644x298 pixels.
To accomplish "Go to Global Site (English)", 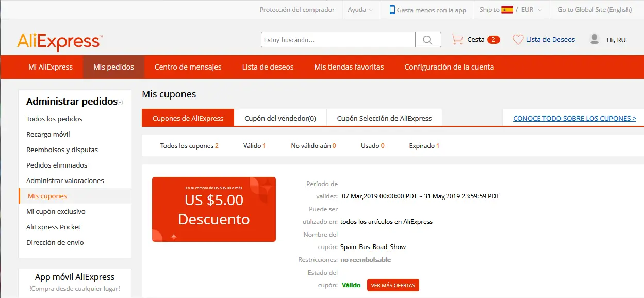I will click(595, 10).
